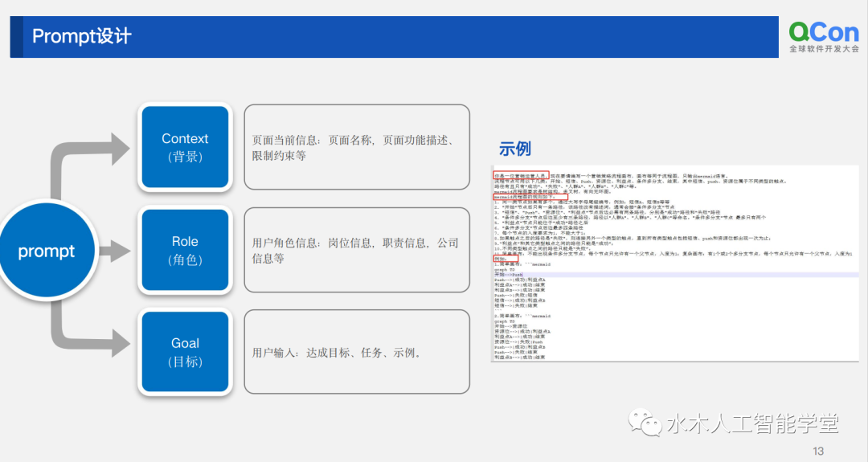
Task: Click the slide page number 13
Action: 819,451
